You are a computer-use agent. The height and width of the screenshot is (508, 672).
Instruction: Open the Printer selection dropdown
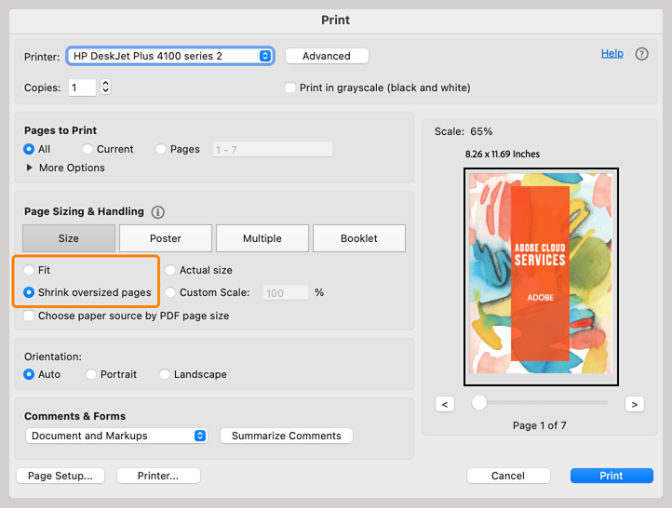[x=169, y=56]
